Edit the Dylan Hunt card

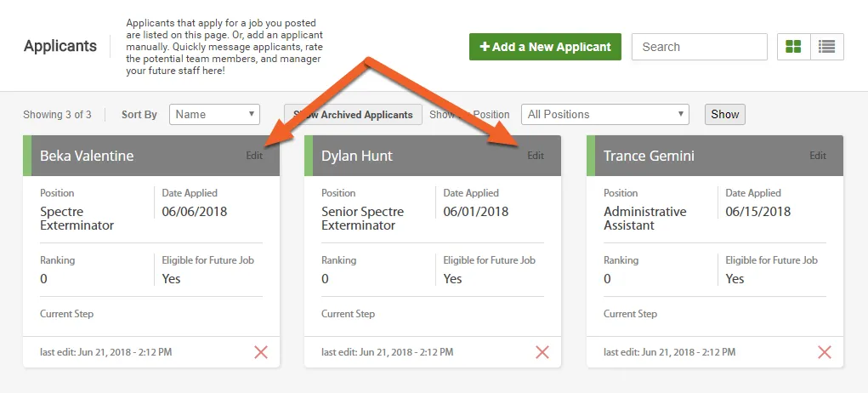(536, 156)
